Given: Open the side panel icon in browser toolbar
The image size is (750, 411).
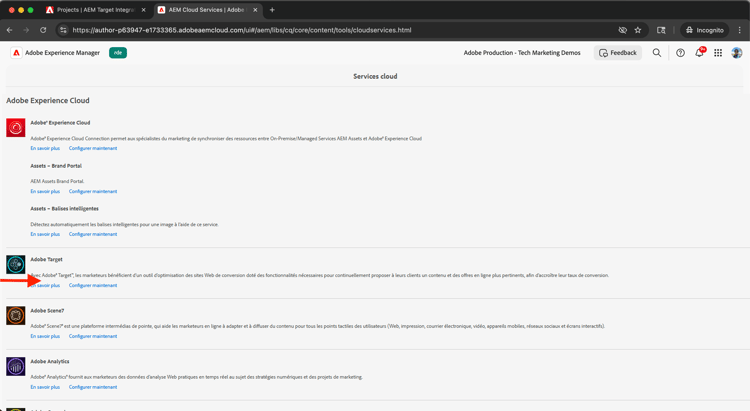Looking at the screenshot, I should point(661,30).
